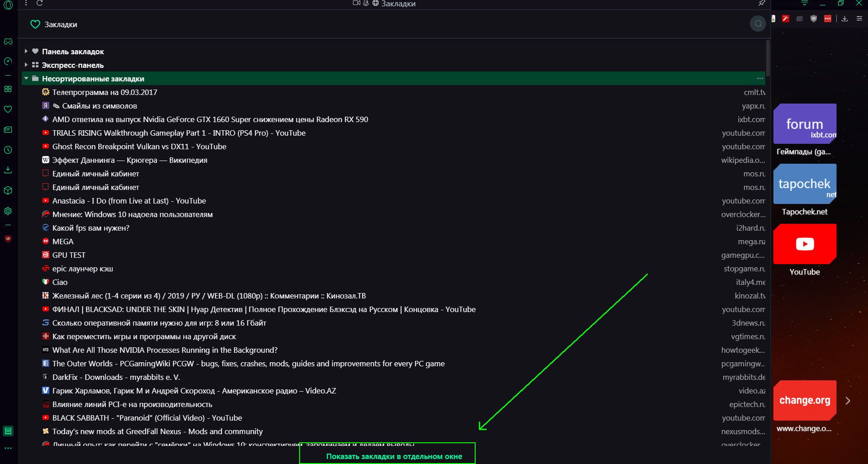Open the History clock icon in sidebar
Viewport: 868px width, 464px height.
click(8, 150)
